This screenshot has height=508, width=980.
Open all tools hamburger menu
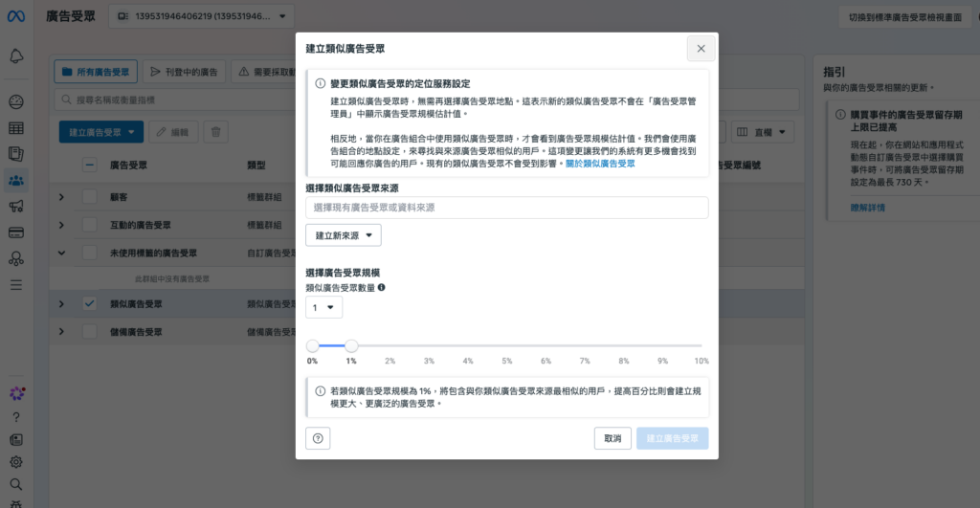pos(16,285)
